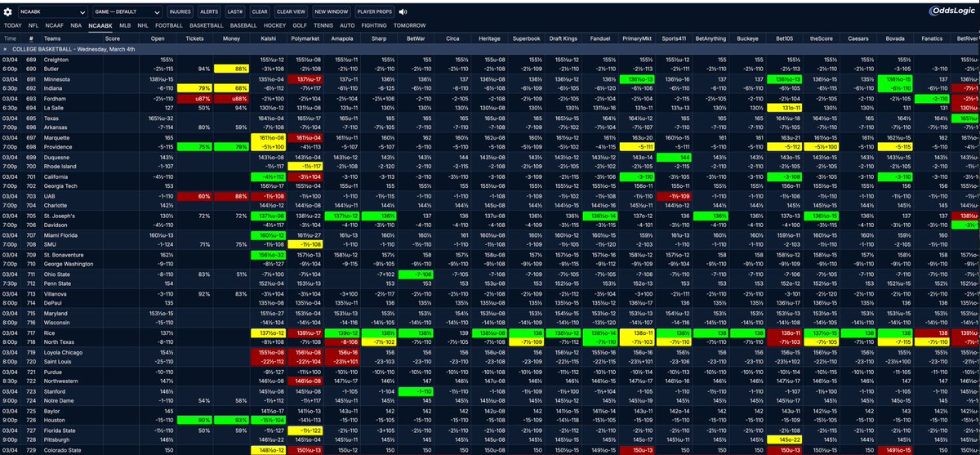Switch to the Golf tab

click(301, 25)
